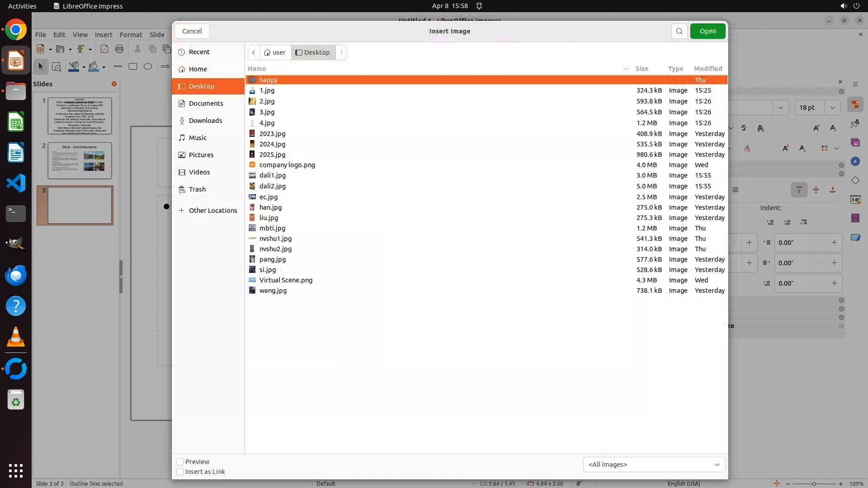Click the green Open button

click(x=708, y=31)
